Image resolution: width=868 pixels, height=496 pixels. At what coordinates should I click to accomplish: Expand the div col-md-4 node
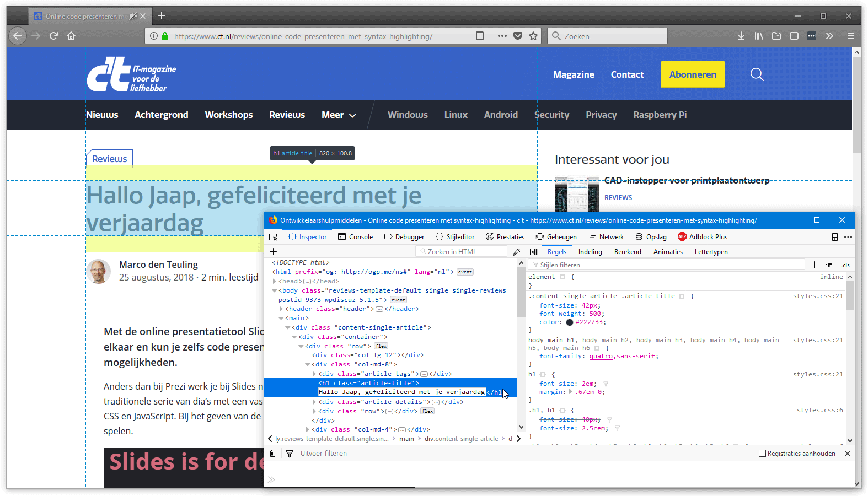308,429
